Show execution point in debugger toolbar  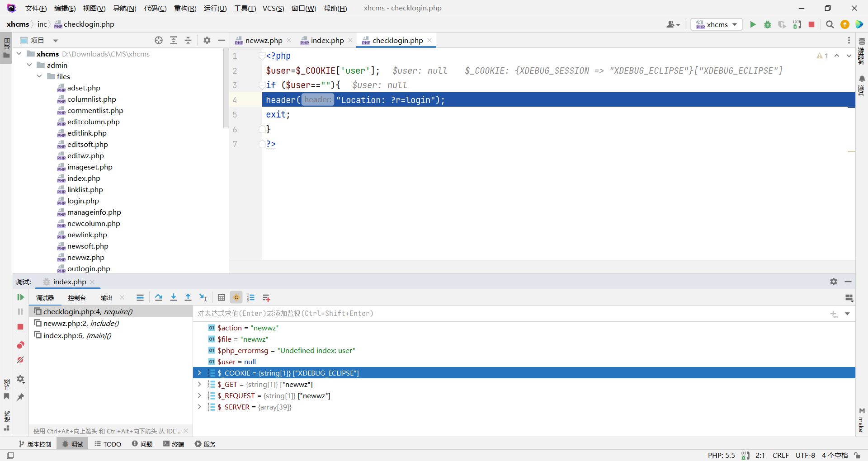click(140, 298)
